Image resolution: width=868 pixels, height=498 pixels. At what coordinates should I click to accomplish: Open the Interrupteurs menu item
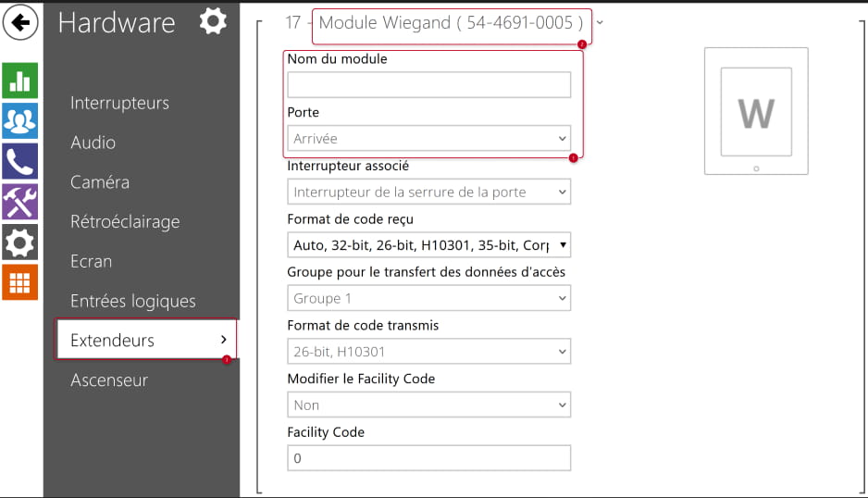point(119,103)
